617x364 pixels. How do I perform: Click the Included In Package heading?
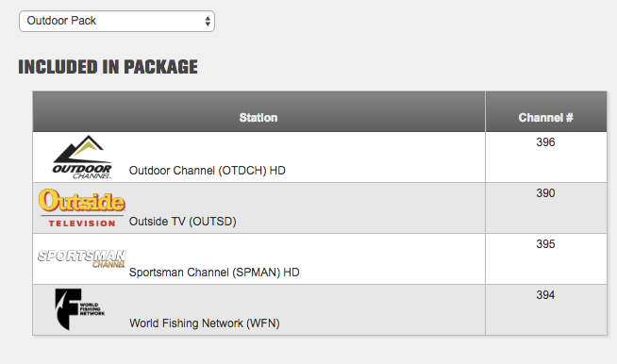point(108,67)
